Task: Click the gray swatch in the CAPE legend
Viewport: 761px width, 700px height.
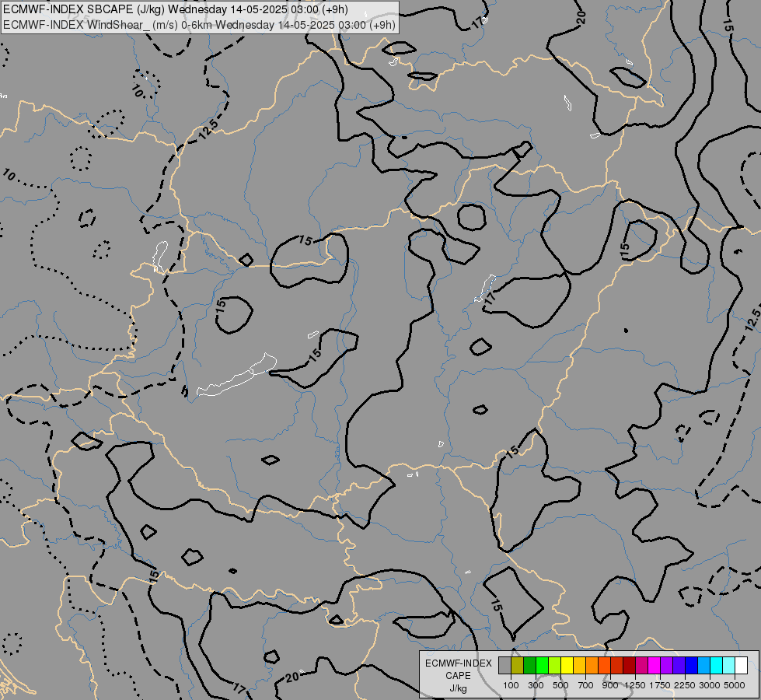Action: pyautogui.click(x=504, y=665)
